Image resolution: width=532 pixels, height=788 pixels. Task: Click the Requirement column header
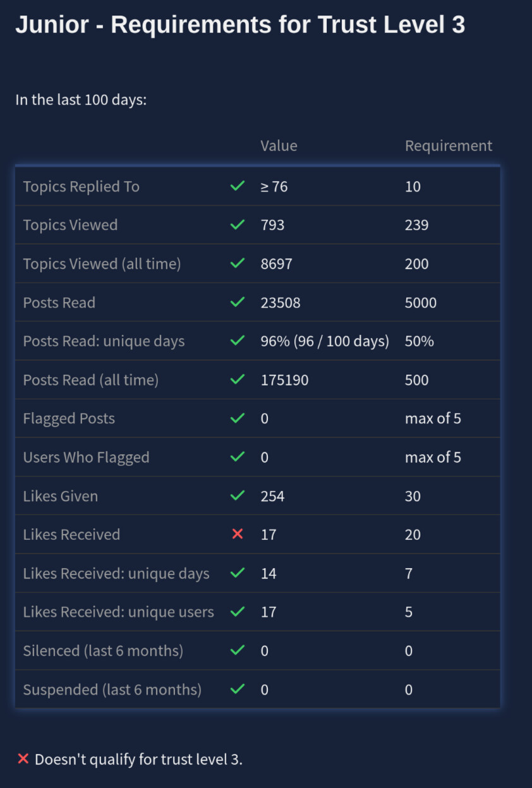[x=448, y=146]
